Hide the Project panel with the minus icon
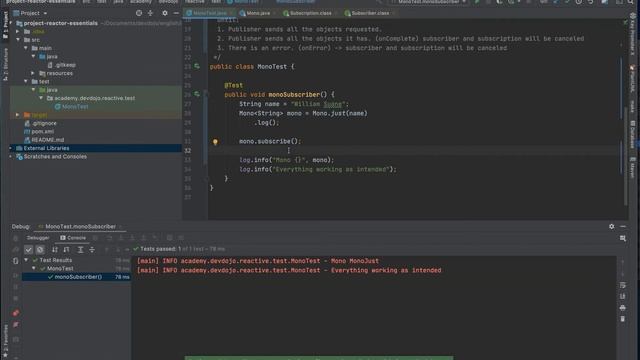This screenshot has height=360, width=640. click(176, 13)
